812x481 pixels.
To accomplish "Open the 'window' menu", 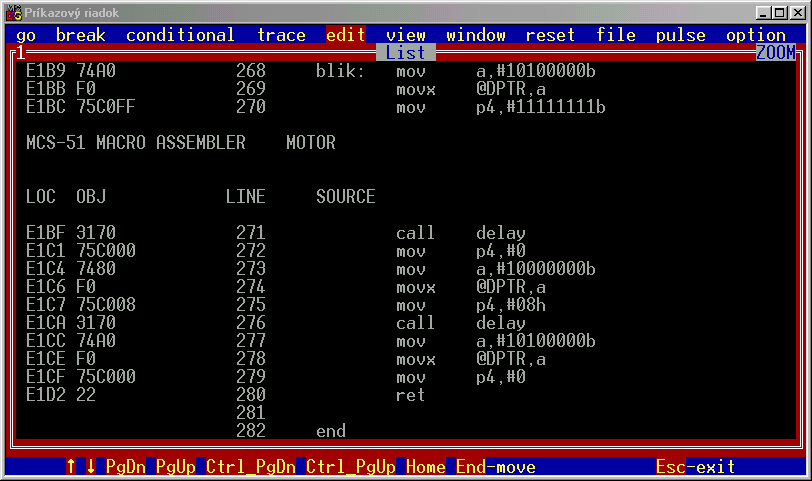I will pyautogui.click(x=476, y=35).
